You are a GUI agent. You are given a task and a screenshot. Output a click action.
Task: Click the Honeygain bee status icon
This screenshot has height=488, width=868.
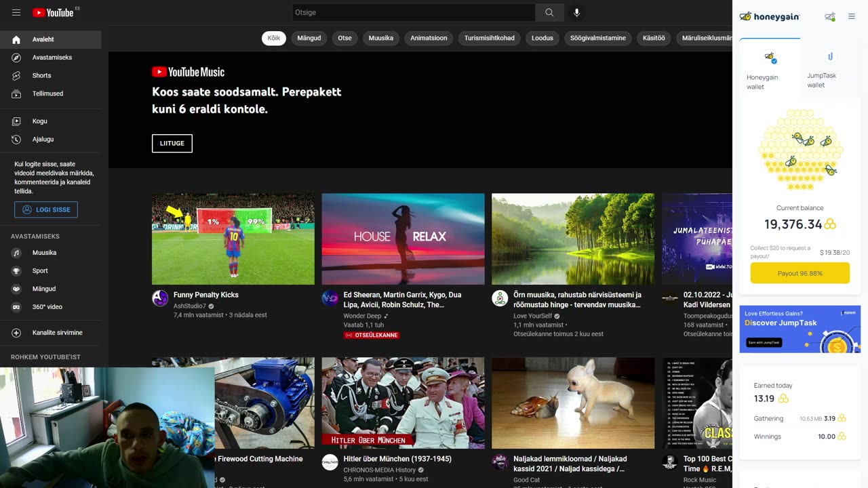point(830,16)
